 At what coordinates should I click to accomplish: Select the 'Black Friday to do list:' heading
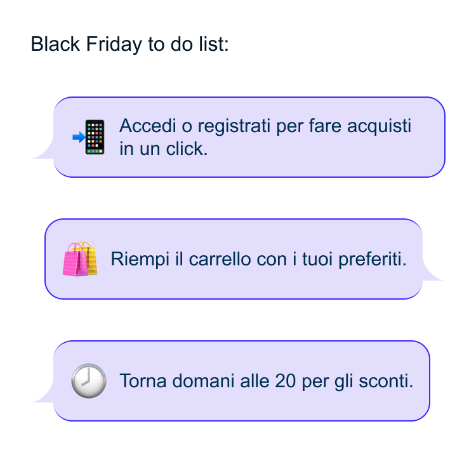129,45
